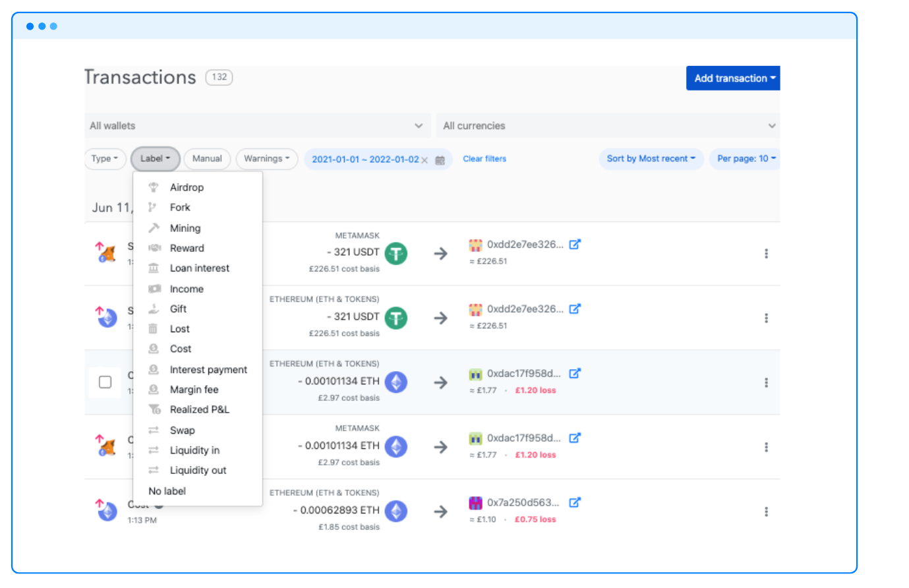Viewport: 909px width, 588px height.
Task: Click the ETH coin icon in third row
Action: (396, 382)
